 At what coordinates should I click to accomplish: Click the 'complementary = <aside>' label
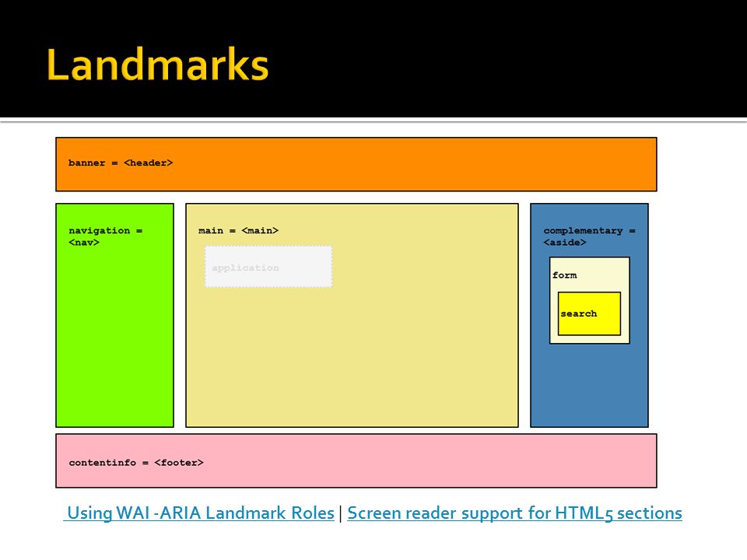coord(589,236)
